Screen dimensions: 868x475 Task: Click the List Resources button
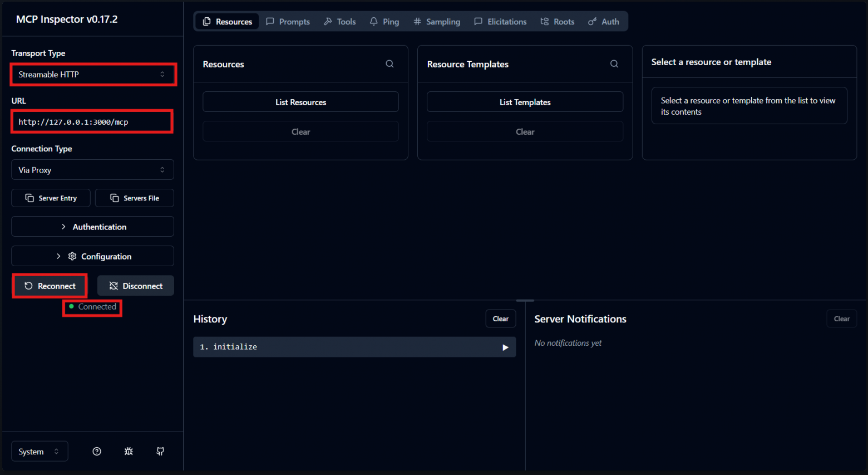(x=300, y=102)
